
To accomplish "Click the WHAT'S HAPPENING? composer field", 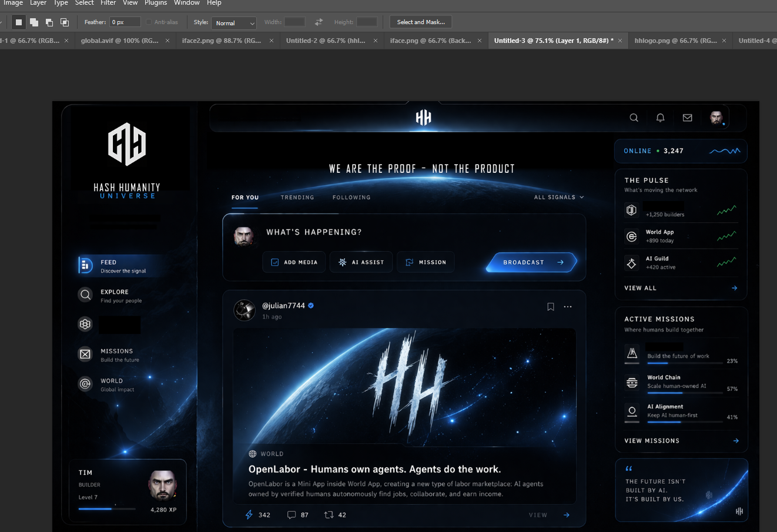I will click(314, 232).
